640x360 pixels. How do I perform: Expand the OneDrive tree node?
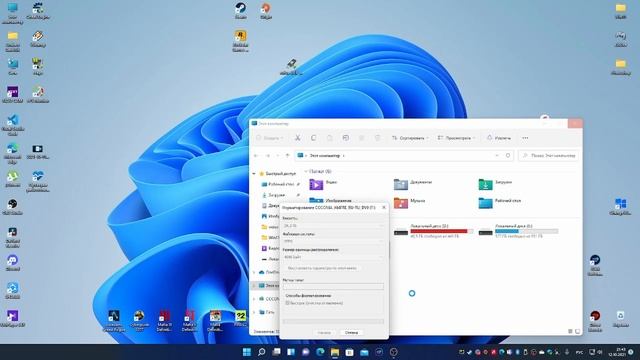coord(254,272)
